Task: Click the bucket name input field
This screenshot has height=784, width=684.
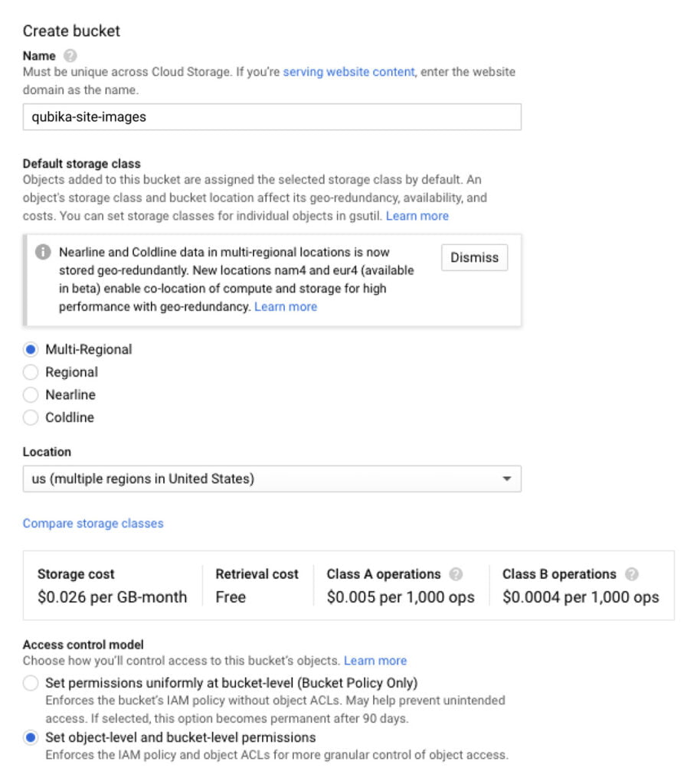Action: click(272, 116)
